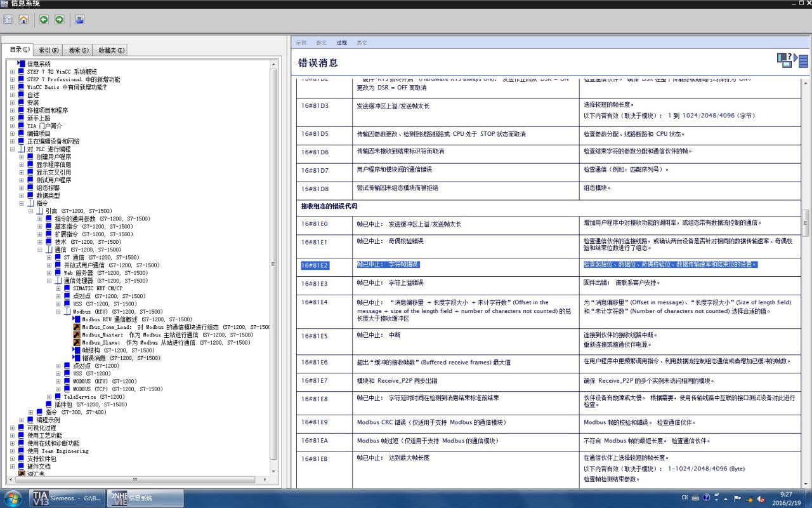Switch to the 索引(N) tab
The height and width of the screenshot is (508, 812).
[49, 51]
